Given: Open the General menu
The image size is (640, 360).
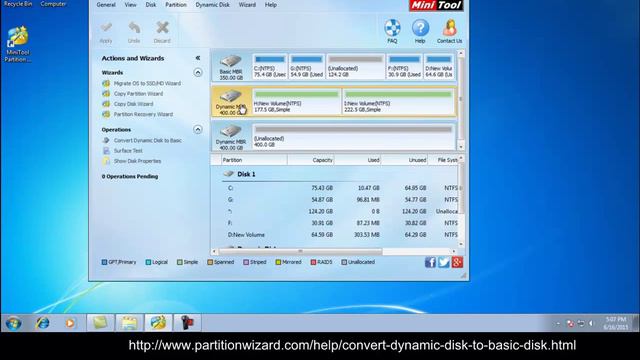Looking at the screenshot, I should 106,5.
